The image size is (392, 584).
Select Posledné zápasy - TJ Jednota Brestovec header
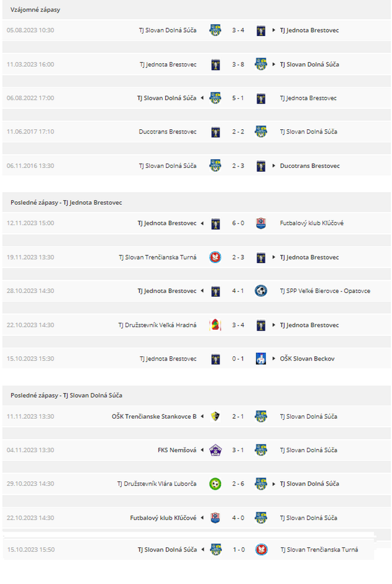pyautogui.click(x=66, y=203)
